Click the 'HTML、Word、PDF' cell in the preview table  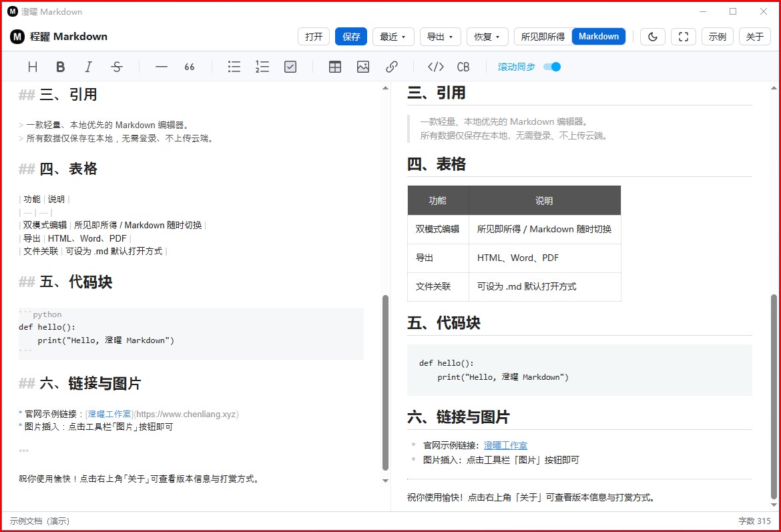point(545,258)
